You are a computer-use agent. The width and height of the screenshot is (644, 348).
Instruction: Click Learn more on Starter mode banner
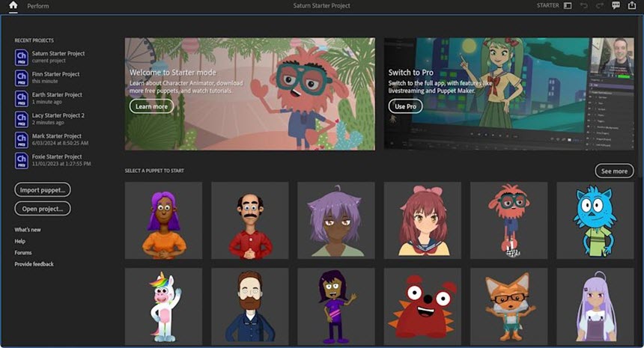click(x=151, y=106)
